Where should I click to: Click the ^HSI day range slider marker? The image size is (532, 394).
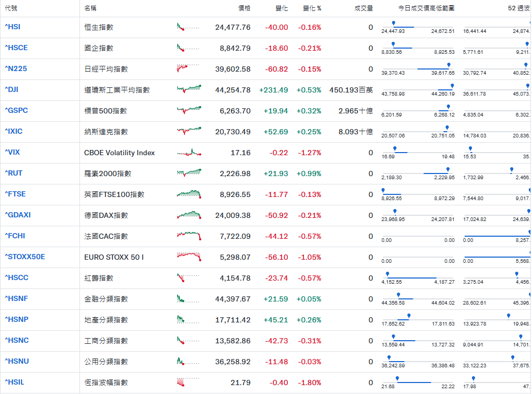coord(394,24)
